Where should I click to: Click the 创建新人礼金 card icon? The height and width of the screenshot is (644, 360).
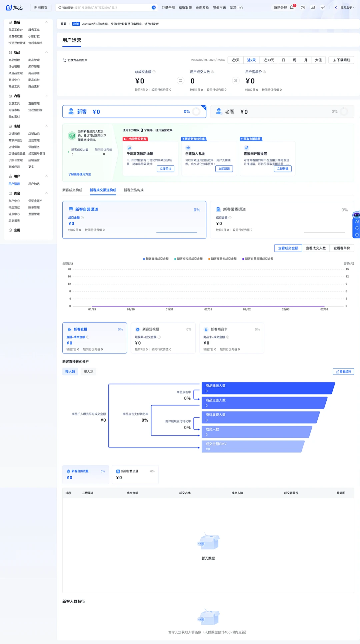pos(188,148)
